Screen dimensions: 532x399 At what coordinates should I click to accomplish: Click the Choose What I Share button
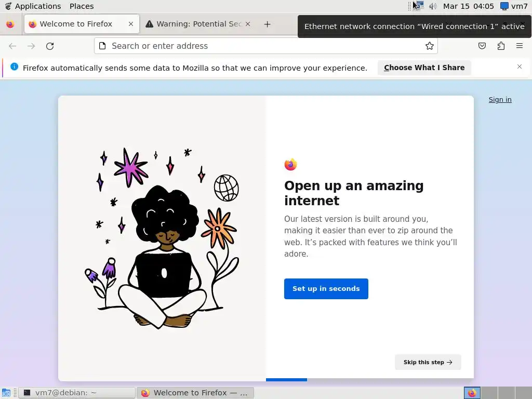[x=424, y=68]
